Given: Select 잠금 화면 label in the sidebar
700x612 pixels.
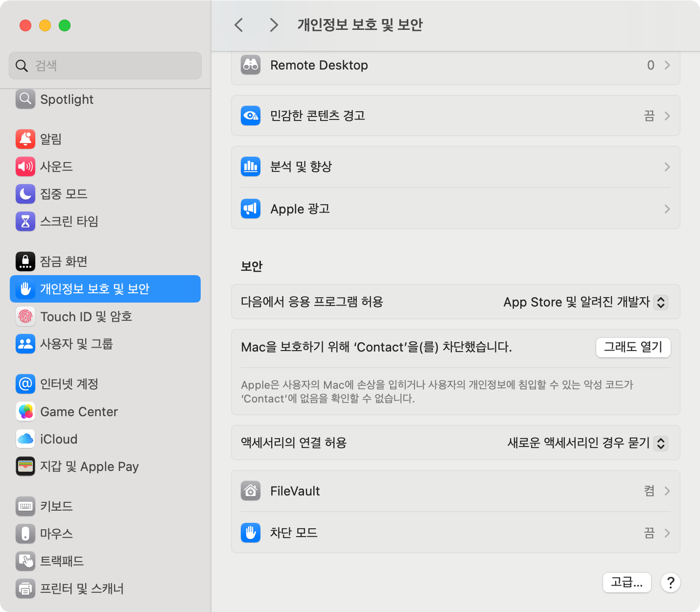Looking at the screenshot, I should 64,261.
